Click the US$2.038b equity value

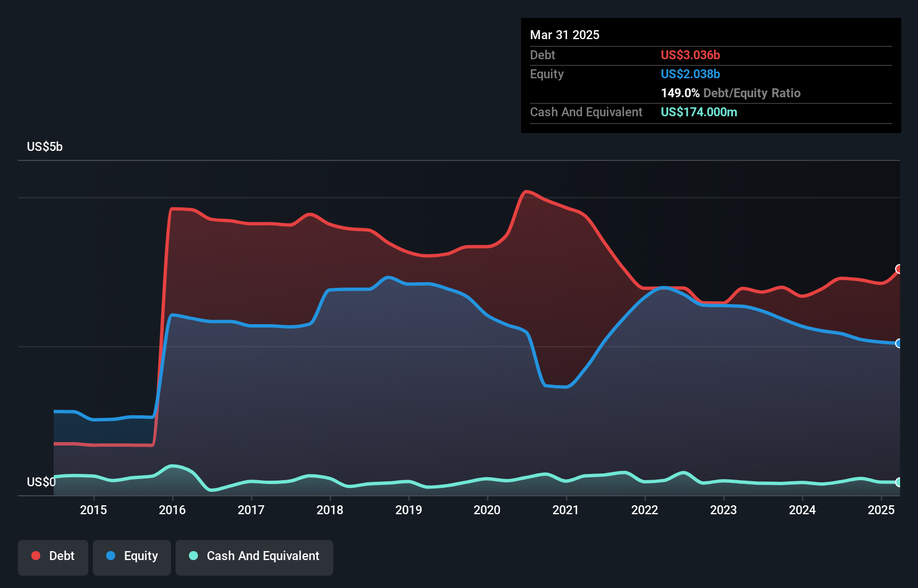(x=690, y=74)
